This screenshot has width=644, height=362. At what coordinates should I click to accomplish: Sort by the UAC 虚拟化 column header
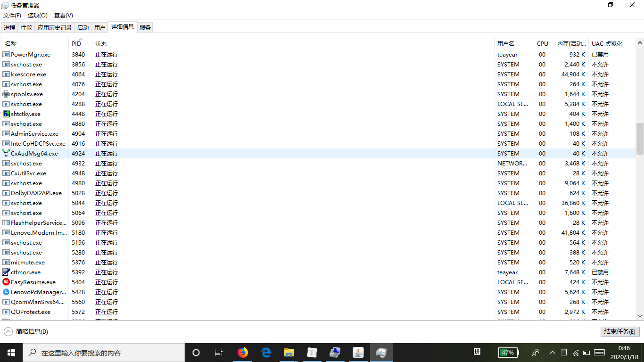611,43
